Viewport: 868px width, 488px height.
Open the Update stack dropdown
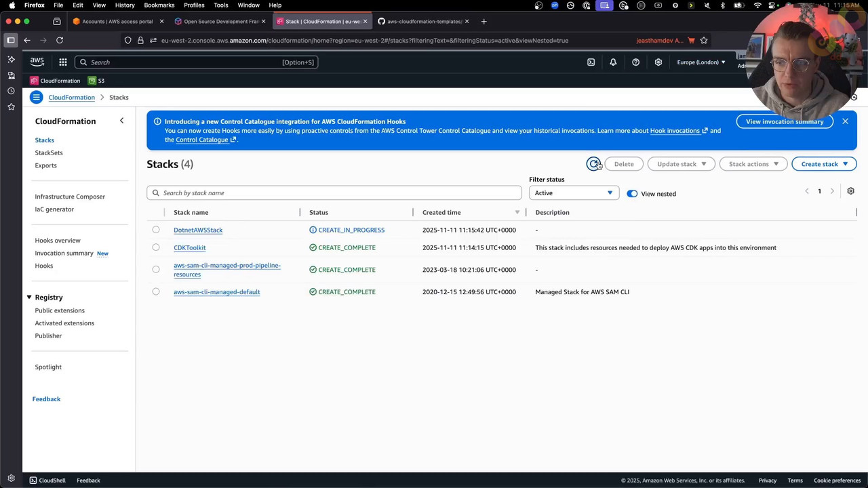[x=682, y=164]
